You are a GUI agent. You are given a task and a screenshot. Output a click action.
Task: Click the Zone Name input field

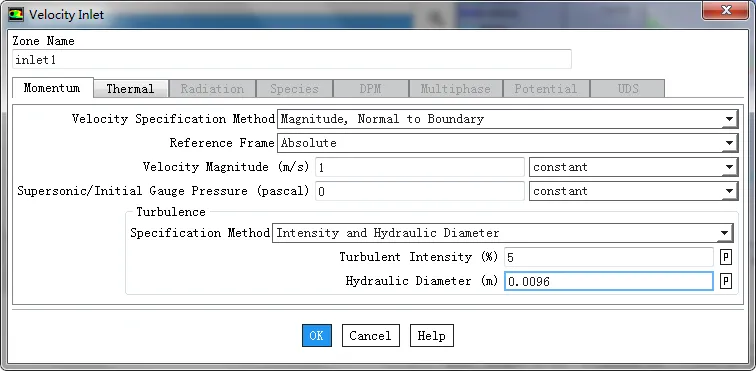click(x=292, y=59)
